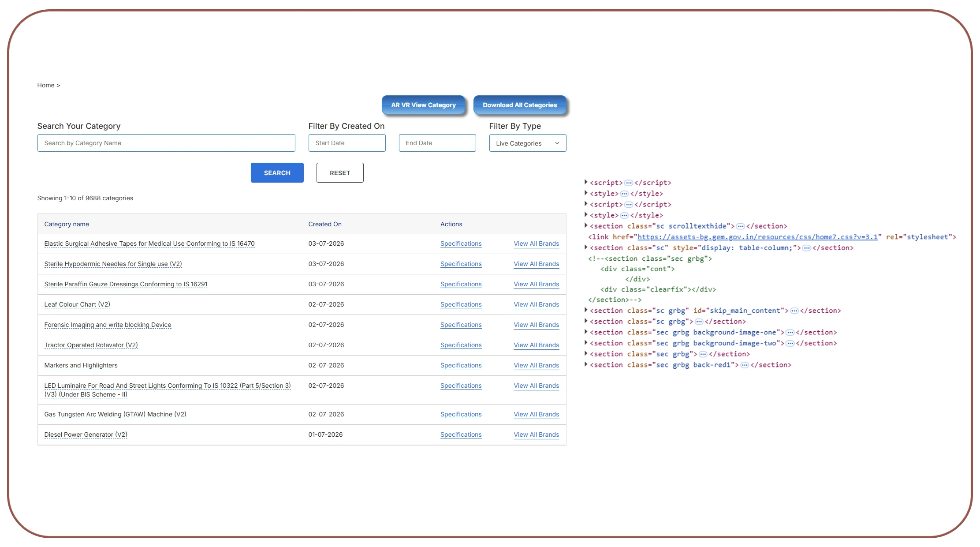View All Brands for Gas Tungsten Arc Welding
Image resolution: width=980 pixels, height=547 pixels.
(x=536, y=414)
